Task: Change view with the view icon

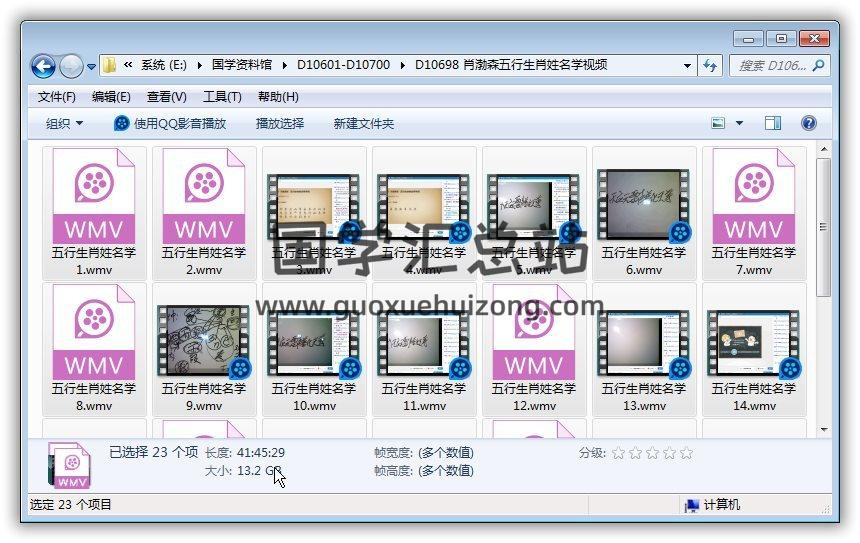Action: pos(718,123)
